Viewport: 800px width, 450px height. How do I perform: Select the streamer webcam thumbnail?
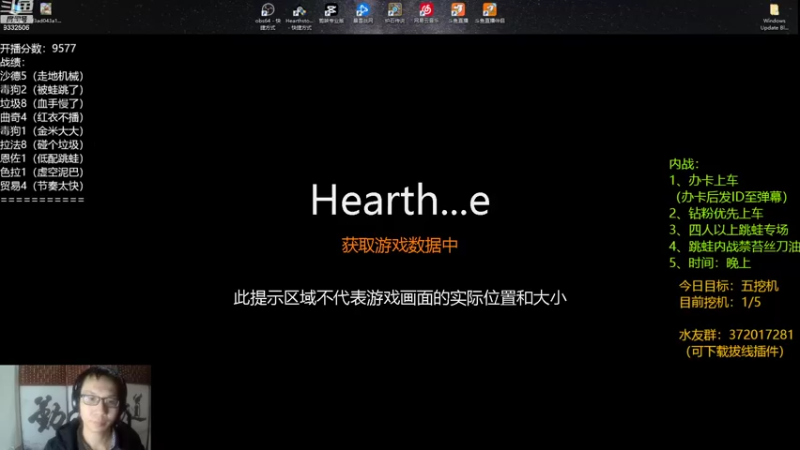(x=76, y=407)
